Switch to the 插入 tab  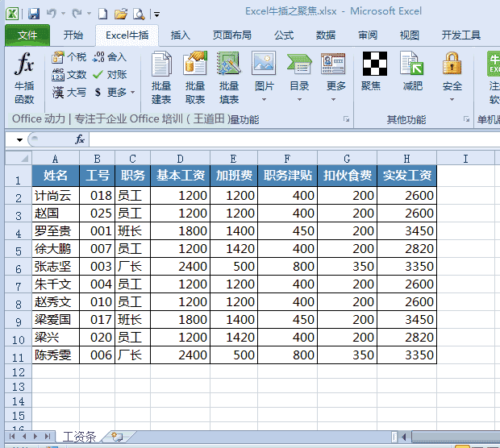tap(180, 35)
